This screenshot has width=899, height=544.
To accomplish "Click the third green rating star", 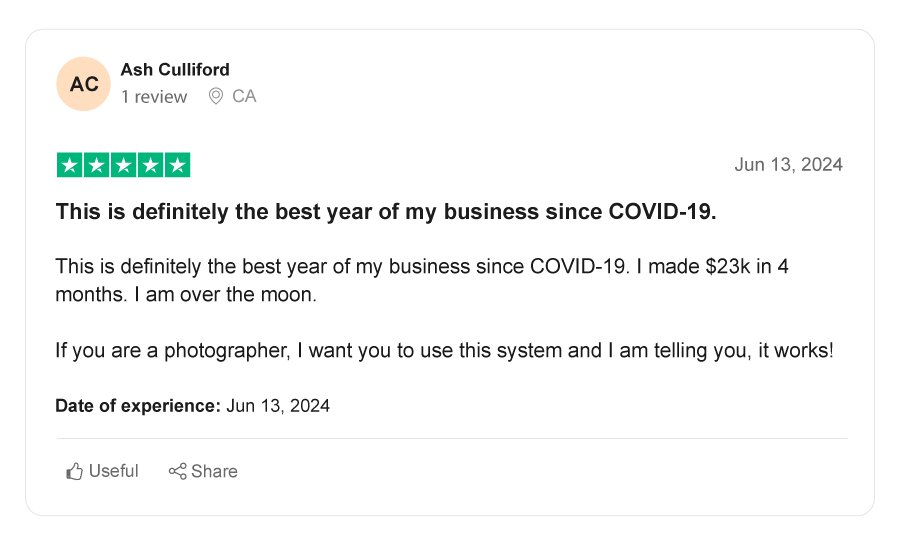I will pyautogui.click(x=123, y=165).
